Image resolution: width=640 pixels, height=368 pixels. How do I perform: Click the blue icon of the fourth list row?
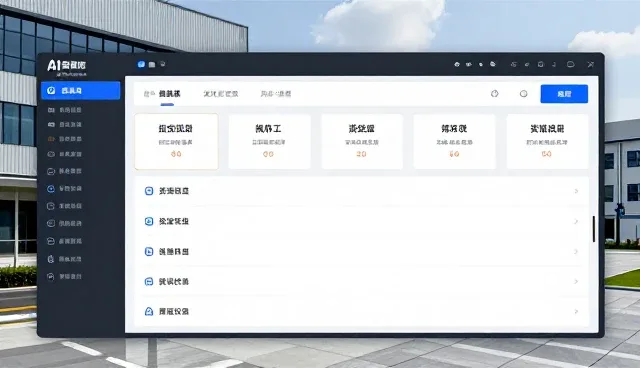pyautogui.click(x=149, y=282)
